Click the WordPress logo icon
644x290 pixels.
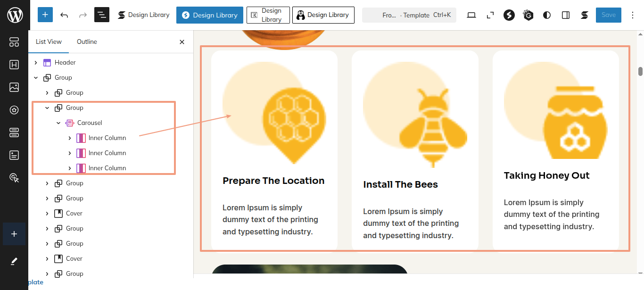click(15, 15)
